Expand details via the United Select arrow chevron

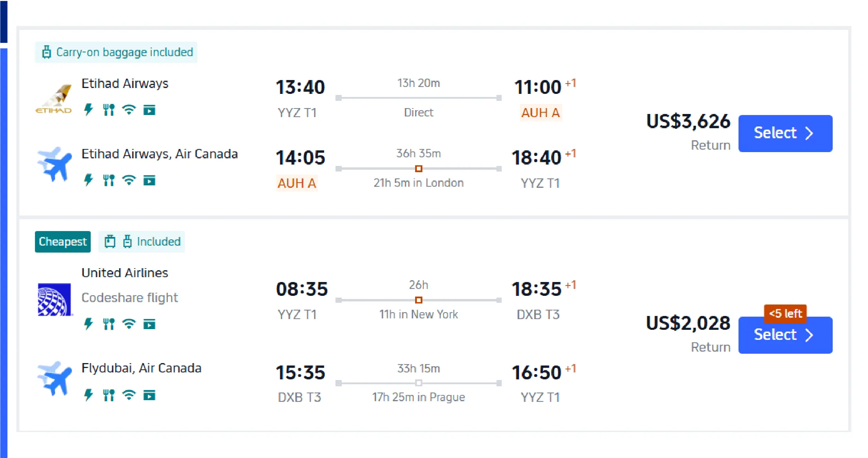pyautogui.click(x=809, y=335)
